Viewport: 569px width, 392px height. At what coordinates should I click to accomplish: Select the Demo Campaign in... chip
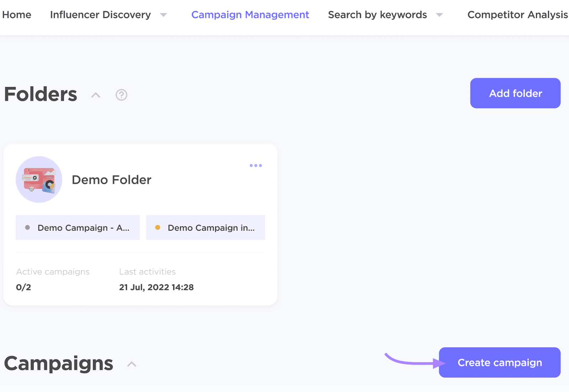click(205, 227)
